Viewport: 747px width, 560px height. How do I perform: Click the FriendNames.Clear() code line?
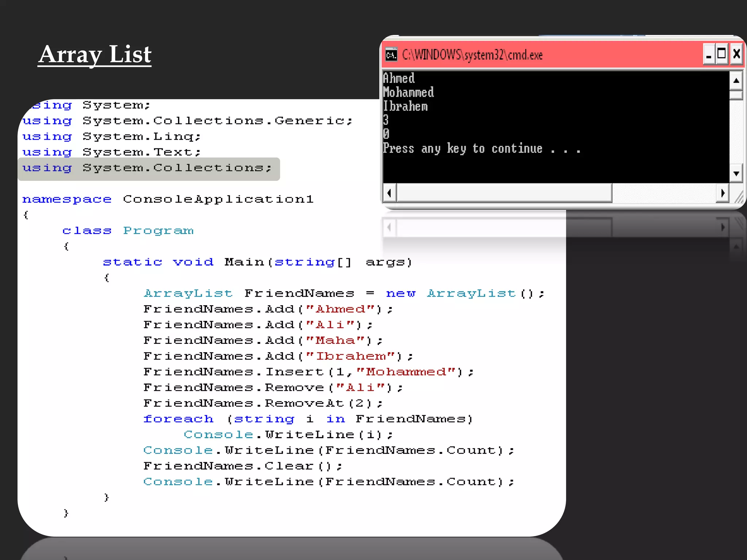243,466
